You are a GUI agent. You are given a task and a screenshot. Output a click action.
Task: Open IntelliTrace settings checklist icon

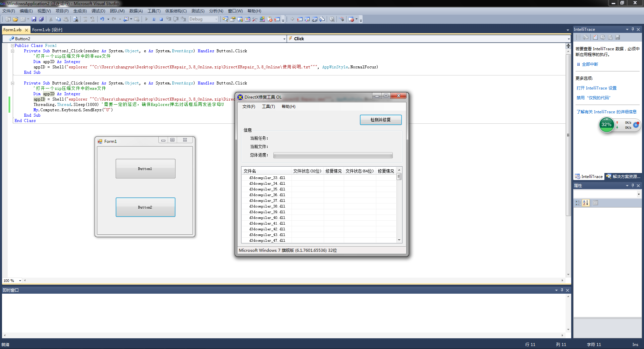click(595, 37)
